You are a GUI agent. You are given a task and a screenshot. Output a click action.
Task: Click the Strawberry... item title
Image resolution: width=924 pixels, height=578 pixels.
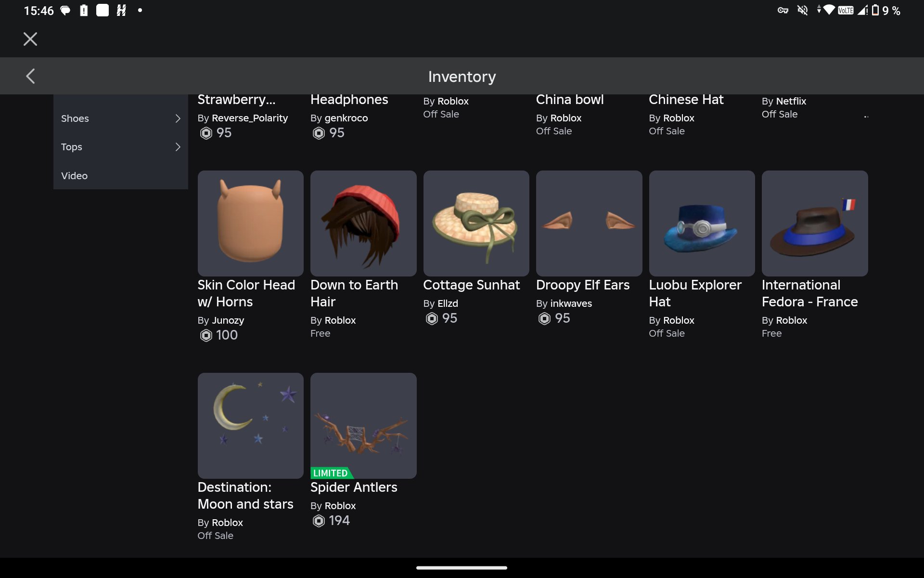tap(236, 99)
